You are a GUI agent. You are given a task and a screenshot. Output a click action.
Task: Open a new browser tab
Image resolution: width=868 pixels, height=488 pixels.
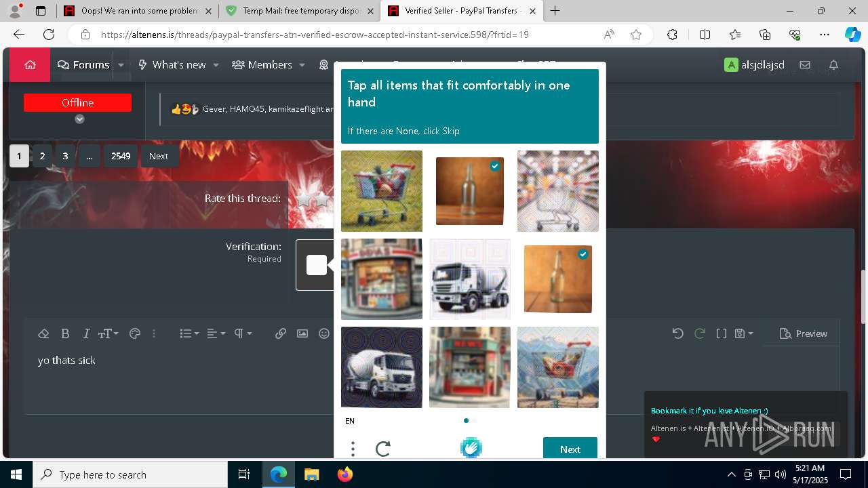[555, 11]
